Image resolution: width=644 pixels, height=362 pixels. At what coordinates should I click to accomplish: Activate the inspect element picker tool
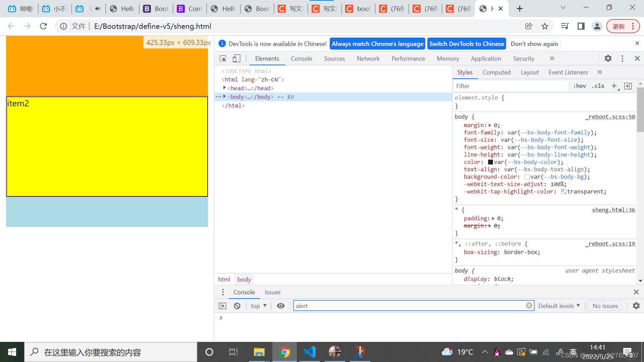223,59
